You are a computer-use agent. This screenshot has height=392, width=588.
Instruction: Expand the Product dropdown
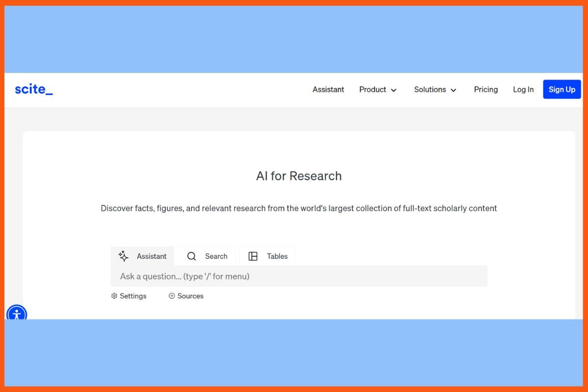point(378,90)
